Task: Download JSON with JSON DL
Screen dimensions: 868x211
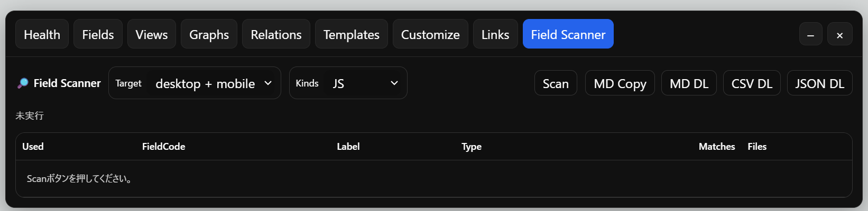Action: pyautogui.click(x=819, y=83)
